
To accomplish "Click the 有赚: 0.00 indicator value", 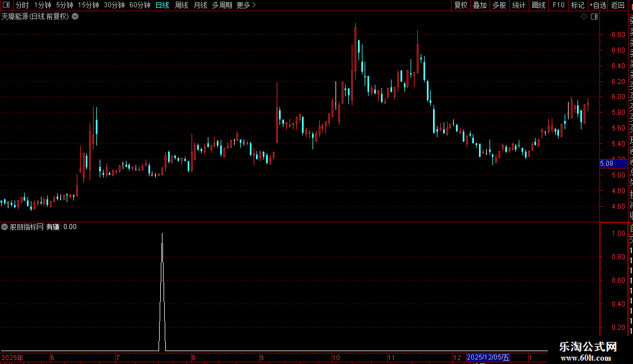I will click(62, 227).
